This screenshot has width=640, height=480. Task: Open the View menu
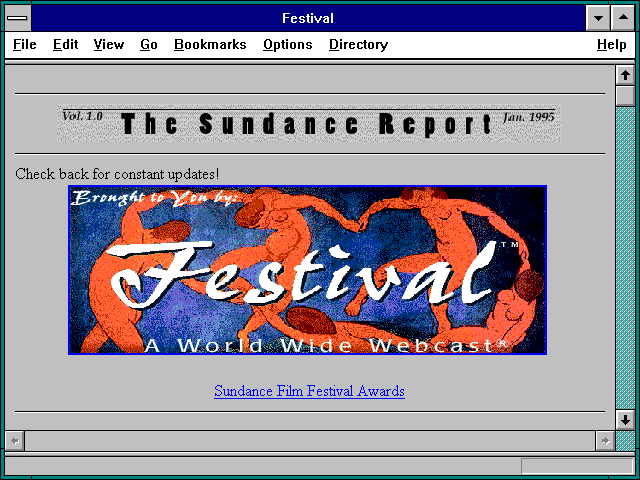(109, 44)
